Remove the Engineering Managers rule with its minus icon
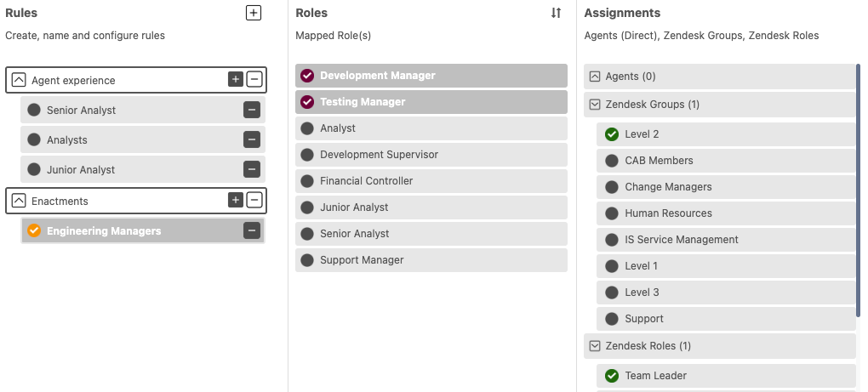Viewport: 868px width, 392px height. pyautogui.click(x=252, y=230)
